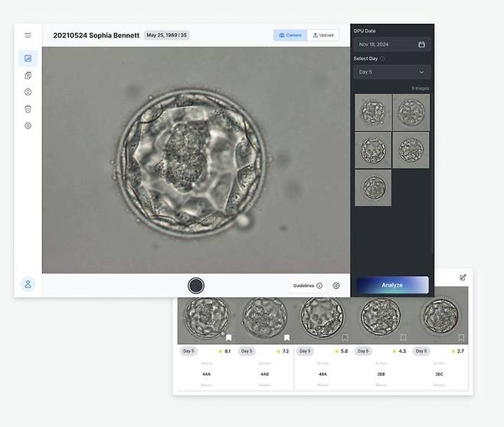This screenshot has width=504, height=427.
Task: Click the info icon beside Select Day
Action: (382, 58)
